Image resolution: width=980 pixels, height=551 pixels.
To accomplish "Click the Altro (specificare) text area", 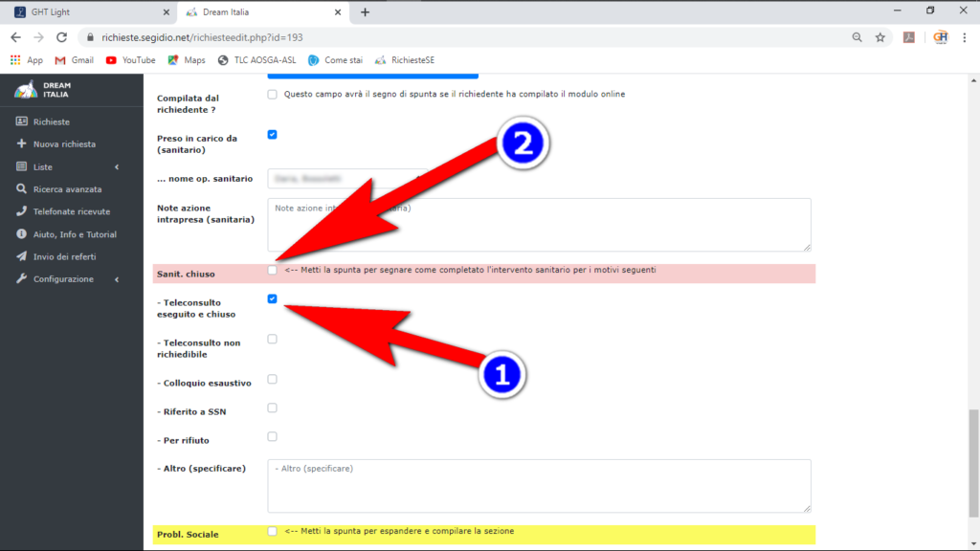I will click(x=539, y=485).
